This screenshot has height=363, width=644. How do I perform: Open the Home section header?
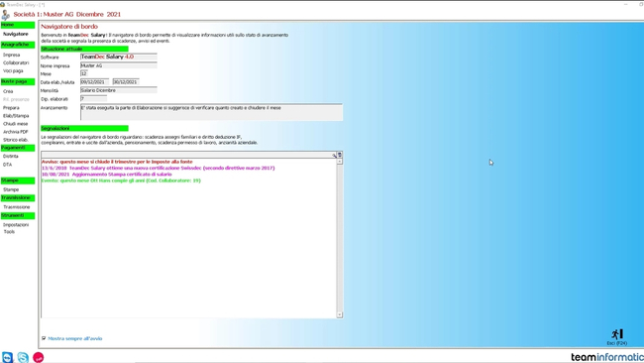click(x=18, y=25)
